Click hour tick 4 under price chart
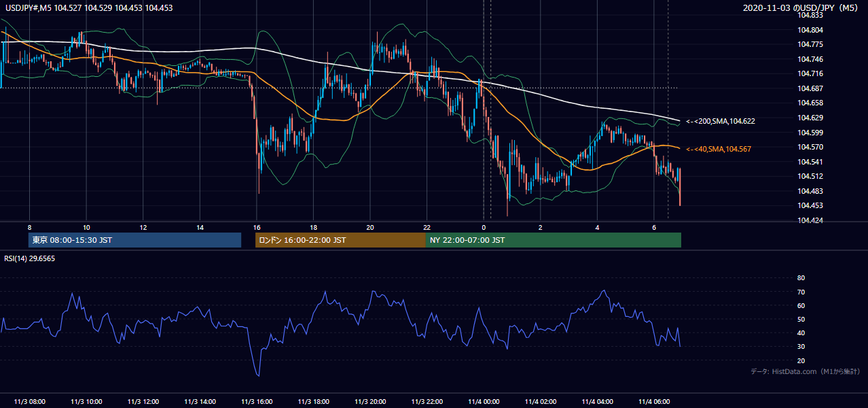The image size is (868, 408). click(597, 227)
